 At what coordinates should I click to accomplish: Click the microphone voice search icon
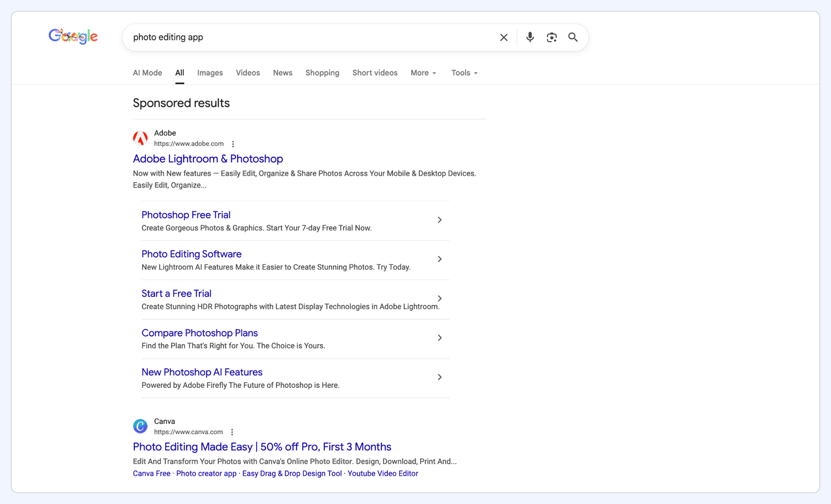click(529, 37)
